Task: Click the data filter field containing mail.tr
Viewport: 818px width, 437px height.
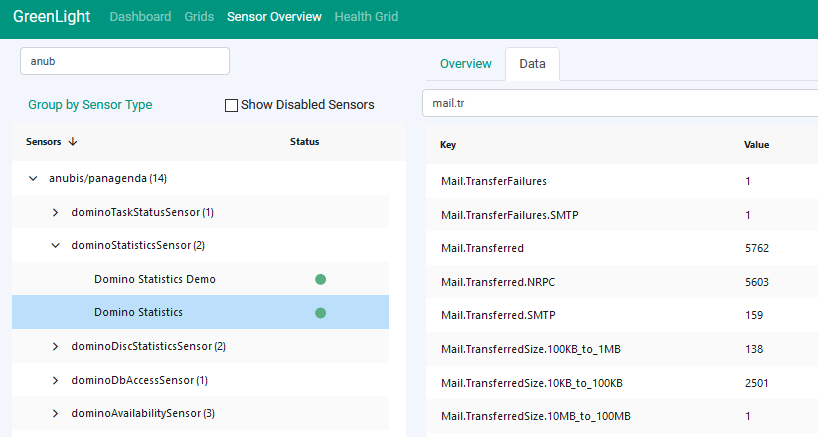Action: tap(620, 103)
